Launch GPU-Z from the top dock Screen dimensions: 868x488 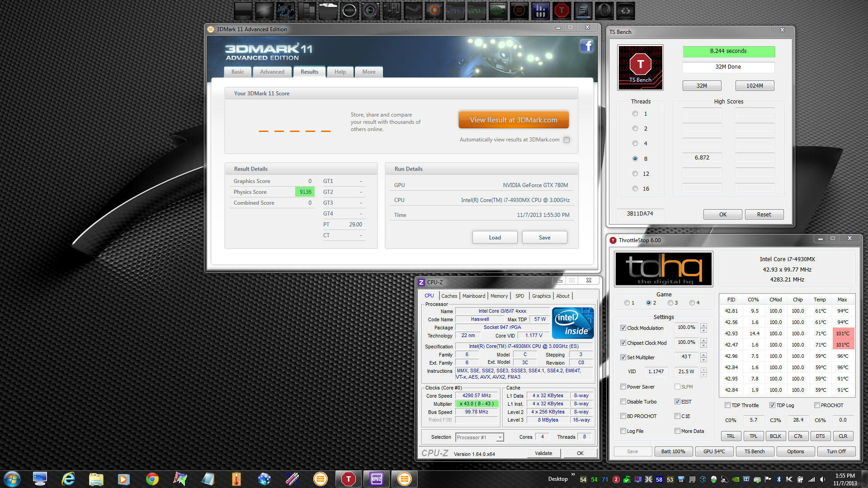pos(476,10)
